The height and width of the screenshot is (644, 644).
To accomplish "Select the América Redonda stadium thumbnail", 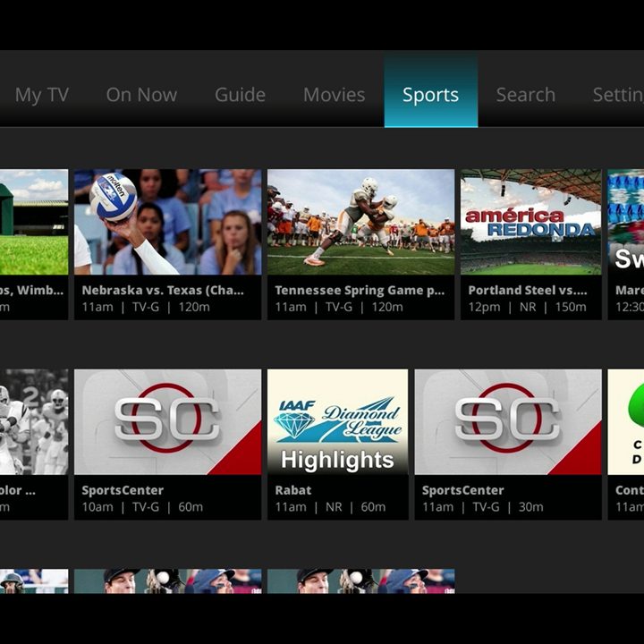I will pyautogui.click(x=531, y=222).
